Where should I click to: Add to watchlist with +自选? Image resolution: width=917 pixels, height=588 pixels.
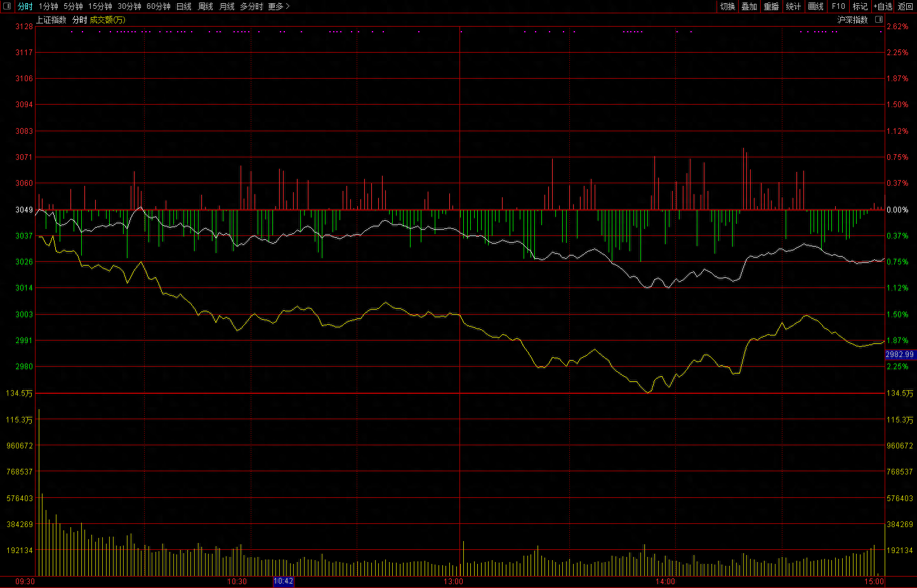[x=883, y=6]
